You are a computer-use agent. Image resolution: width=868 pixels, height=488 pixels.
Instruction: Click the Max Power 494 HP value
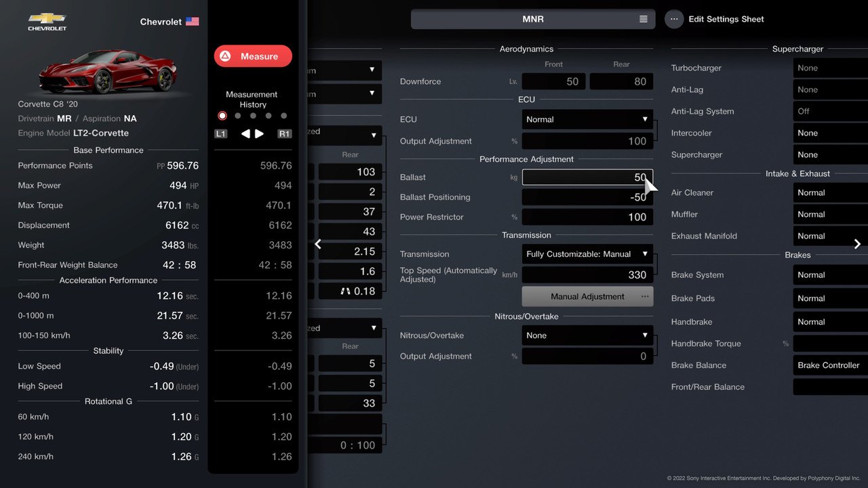point(184,185)
